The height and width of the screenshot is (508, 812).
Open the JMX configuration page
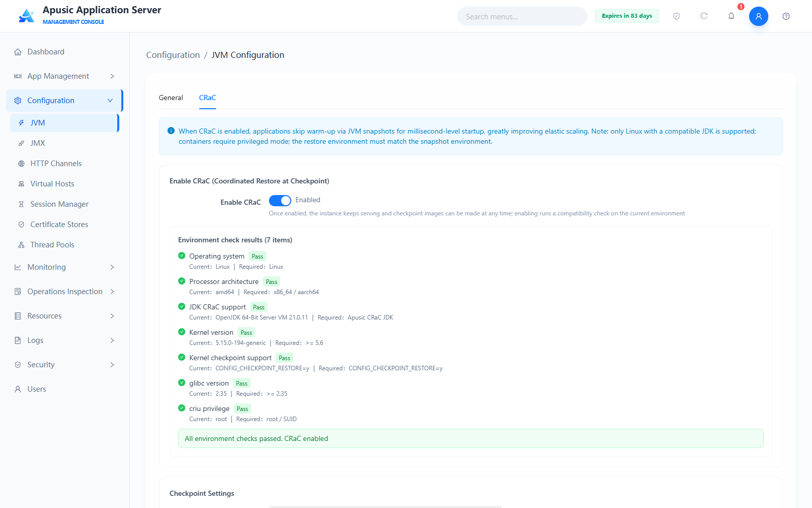[64, 143]
